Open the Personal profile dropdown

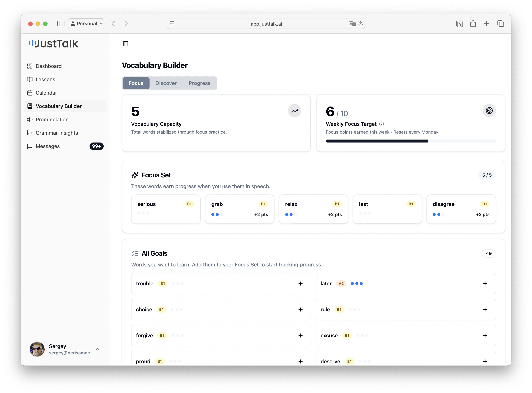tap(86, 23)
